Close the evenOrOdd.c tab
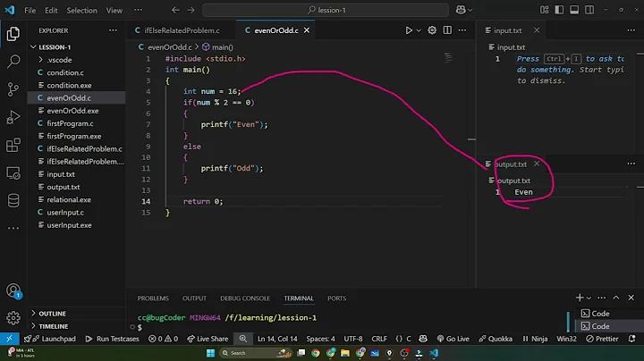644x361 pixels. (x=307, y=30)
